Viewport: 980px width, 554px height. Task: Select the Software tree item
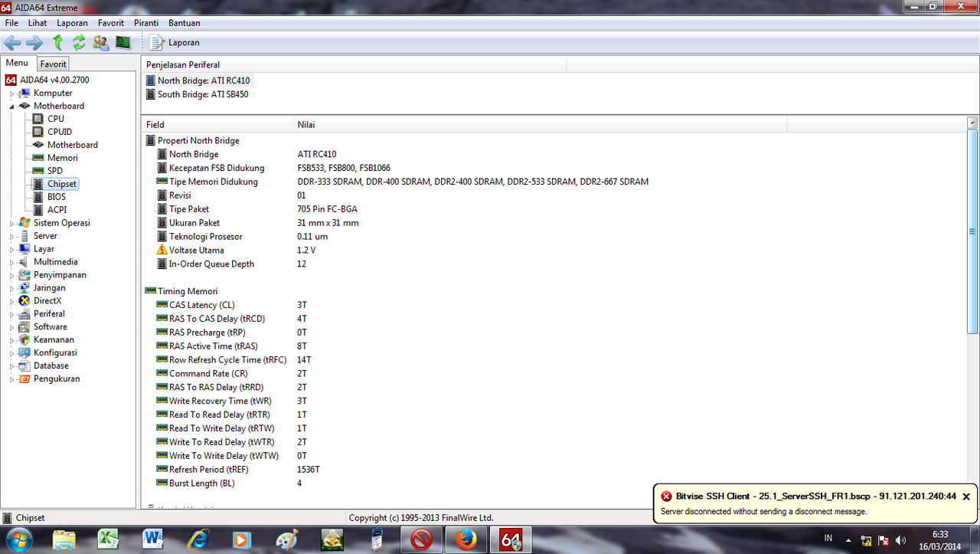click(51, 327)
